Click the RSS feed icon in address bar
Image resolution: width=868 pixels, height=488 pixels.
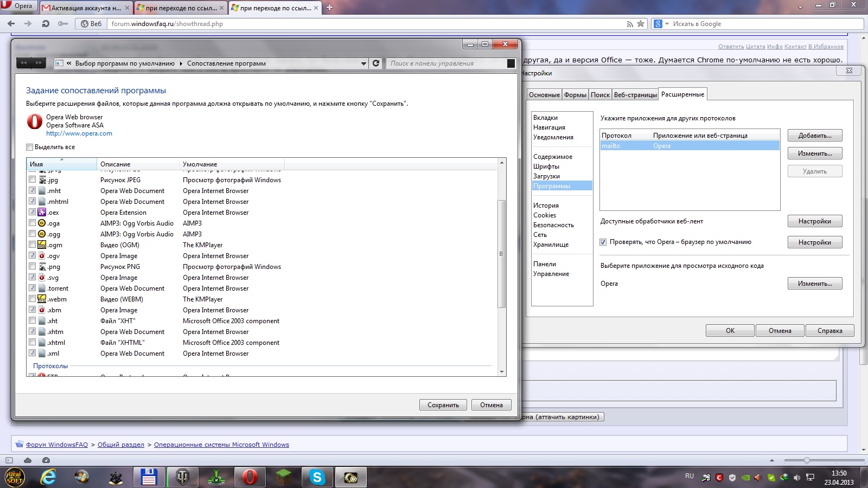(630, 24)
